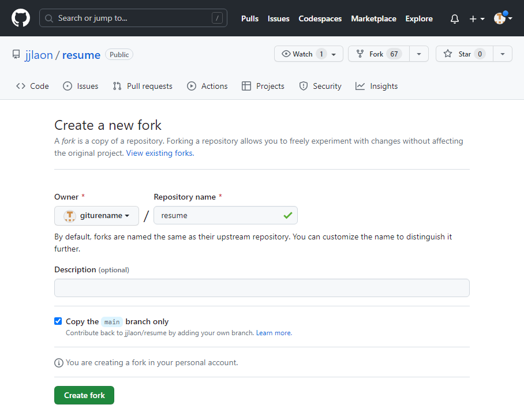
Task: Switch to the Actions tab
Action: (207, 86)
